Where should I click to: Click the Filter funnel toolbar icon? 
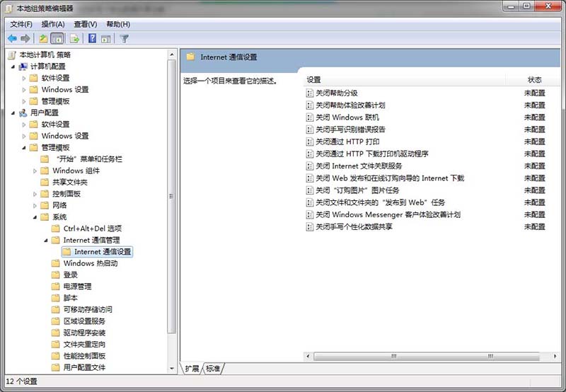(125, 38)
